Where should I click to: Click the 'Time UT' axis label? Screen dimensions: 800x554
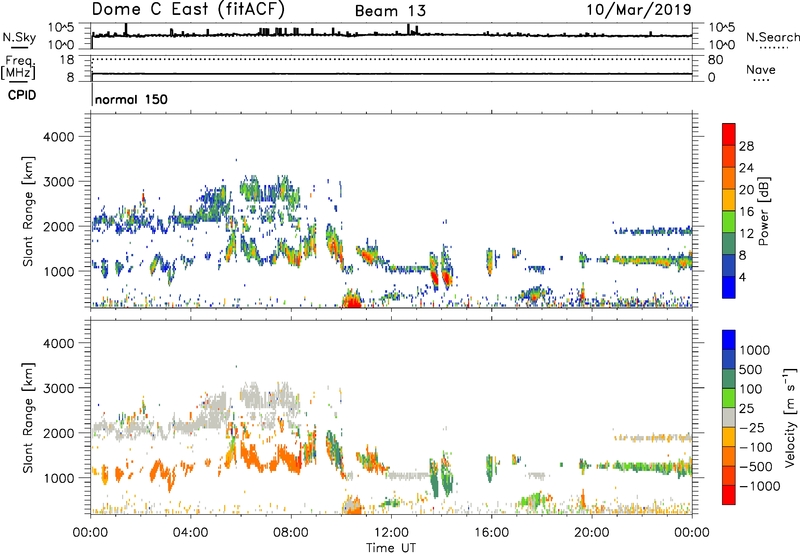[391, 548]
